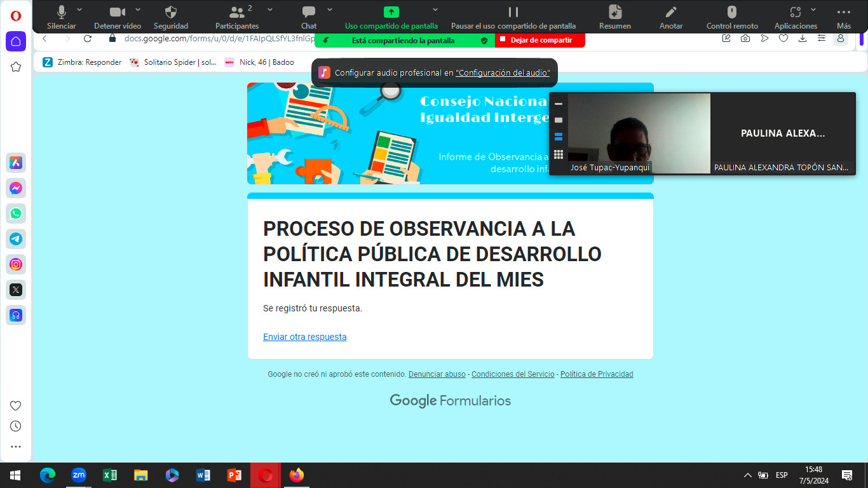Screen dimensions: 868x488
Task: Stop the camera with Detener vídeo
Action: coord(117,12)
